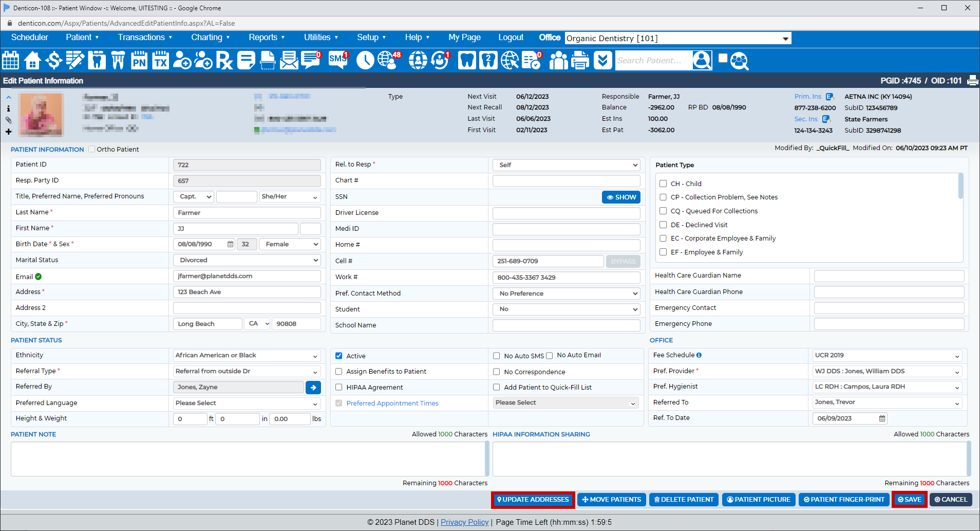
Task: Open the Office selector dropdown
Action: click(x=678, y=38)
